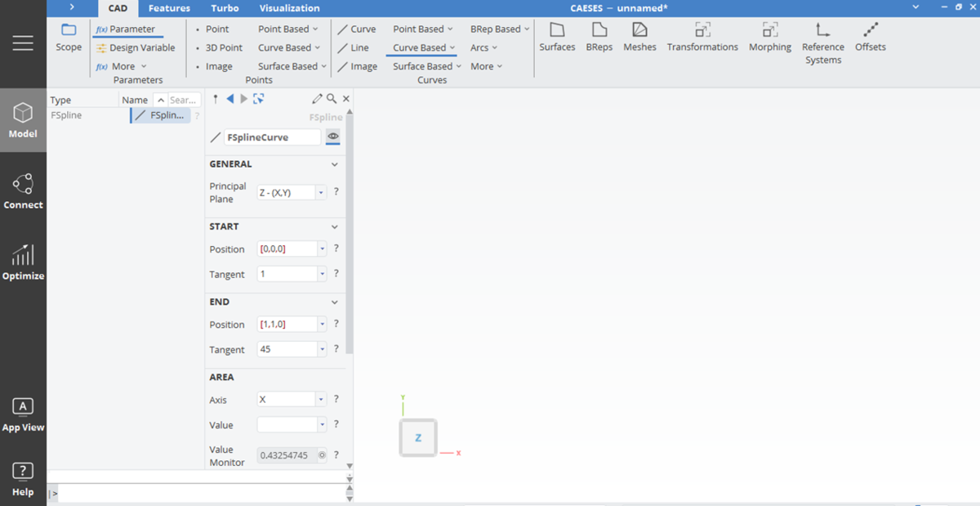Create a 3D Point
Screen dimensions: 980x506
pos(219,47)
